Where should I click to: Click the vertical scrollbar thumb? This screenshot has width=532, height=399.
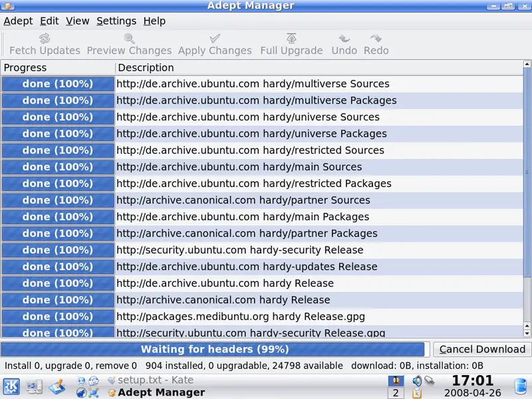[x=527, y=172]
